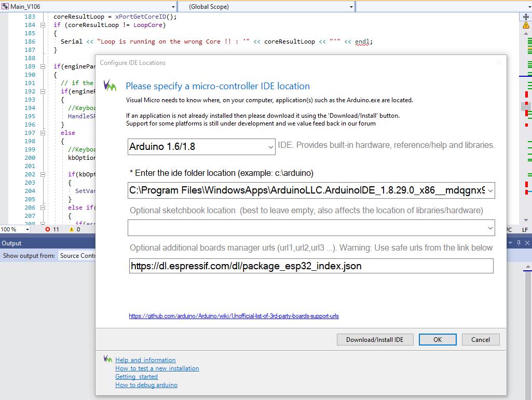Screen dimensions: 532x400
Task: Collapse the code block at line 184
Action: click(x=43, y=25)
